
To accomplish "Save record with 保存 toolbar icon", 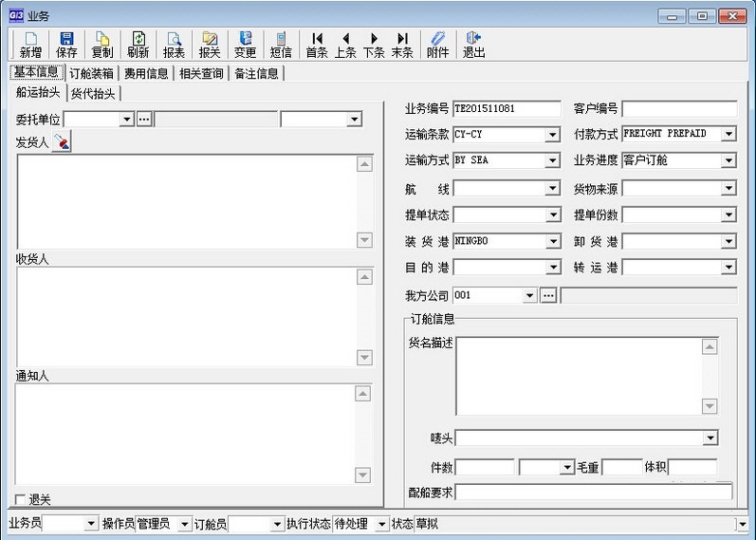I will [x=66, y=45].
